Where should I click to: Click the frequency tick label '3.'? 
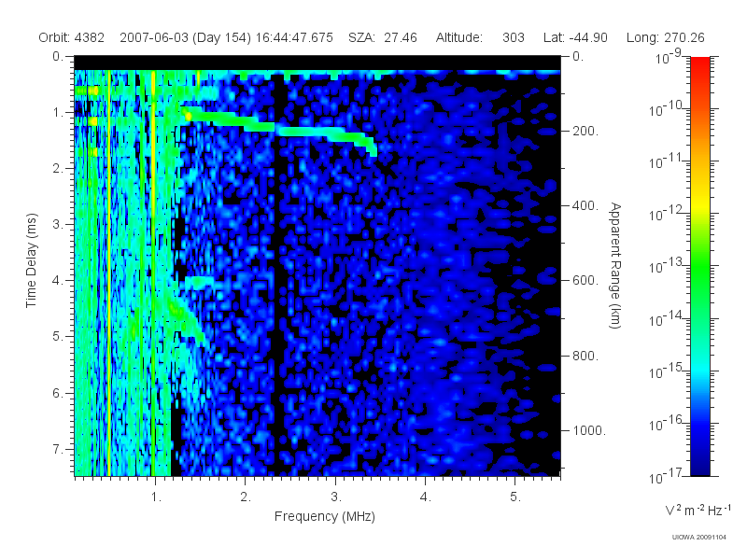point(336,497)
